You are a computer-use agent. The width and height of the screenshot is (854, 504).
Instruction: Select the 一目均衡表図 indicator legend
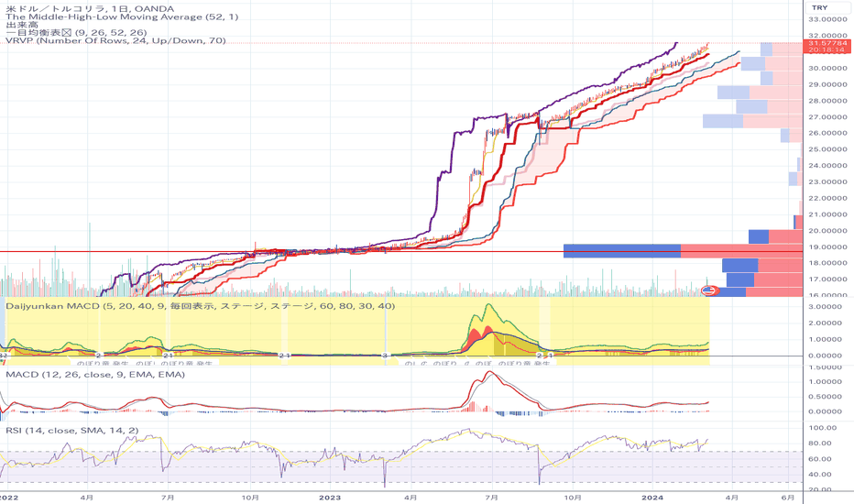76,33
